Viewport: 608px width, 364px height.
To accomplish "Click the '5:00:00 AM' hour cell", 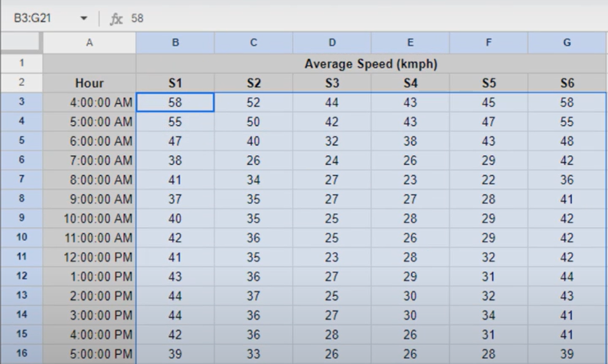I will 90,122.
